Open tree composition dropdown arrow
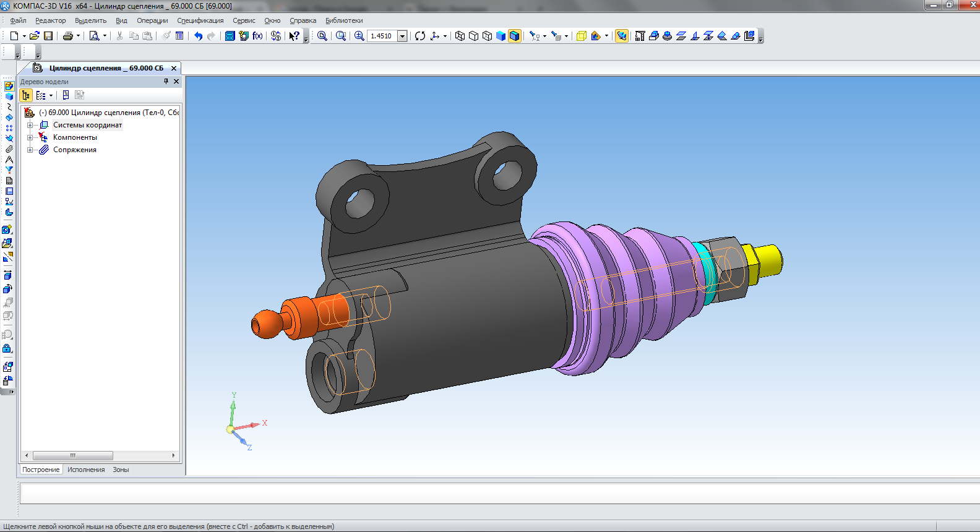The image size is (980, 532). tap(51, 95)
